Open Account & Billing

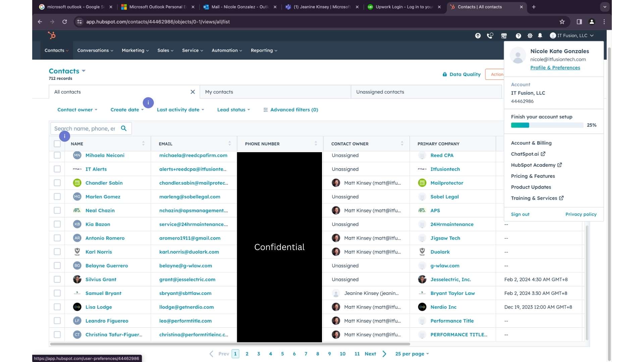[531, 143]
